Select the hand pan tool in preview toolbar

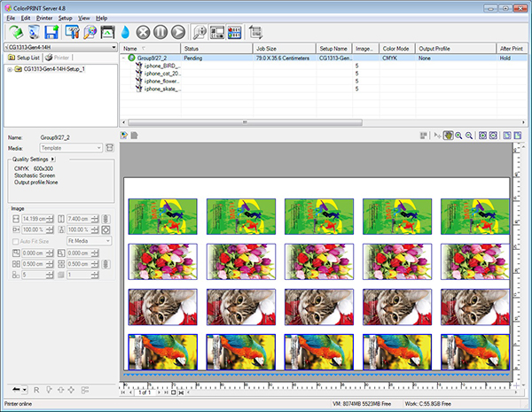pos(450,136)
